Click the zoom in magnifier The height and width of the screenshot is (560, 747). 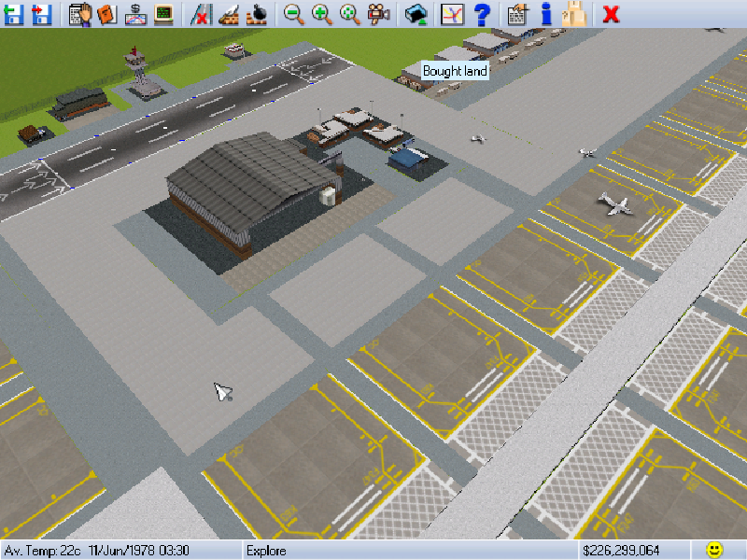coord(322,13)
